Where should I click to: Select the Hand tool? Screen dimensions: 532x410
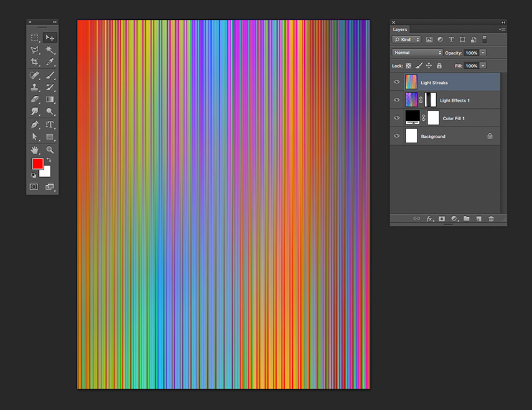[x=34, y=150]
